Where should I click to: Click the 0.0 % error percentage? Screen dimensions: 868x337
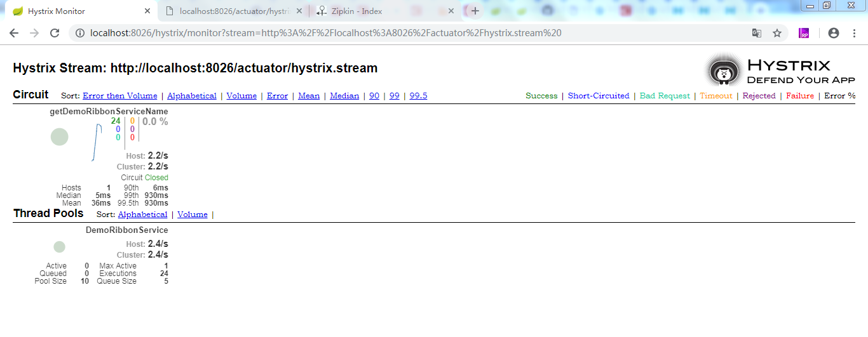[x=155, y=121]
